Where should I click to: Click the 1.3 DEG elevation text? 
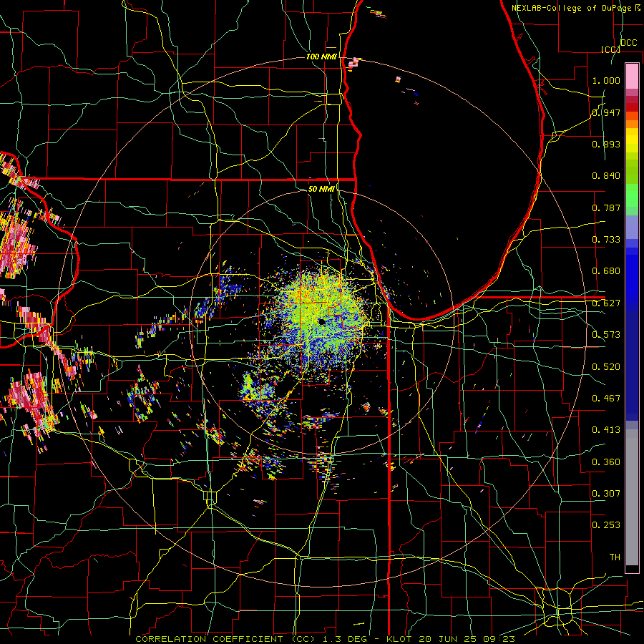(344, 639)
